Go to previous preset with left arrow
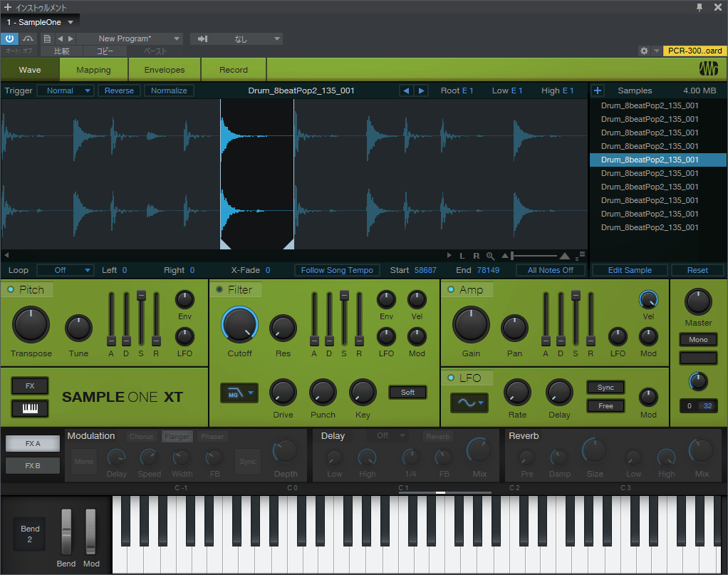Image resolution: width=728 pixels, height=575 pixels. 60,38
